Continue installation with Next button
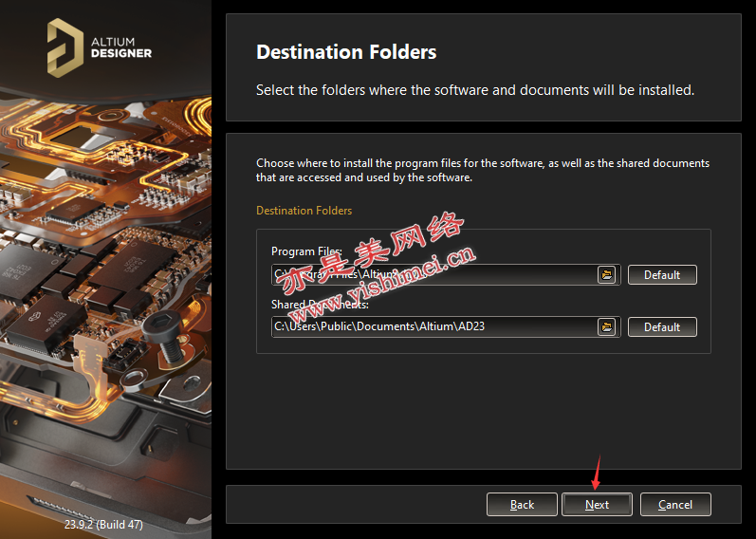Image resolution: width=756 pixels, height=539 pixels. click(597, 504)
